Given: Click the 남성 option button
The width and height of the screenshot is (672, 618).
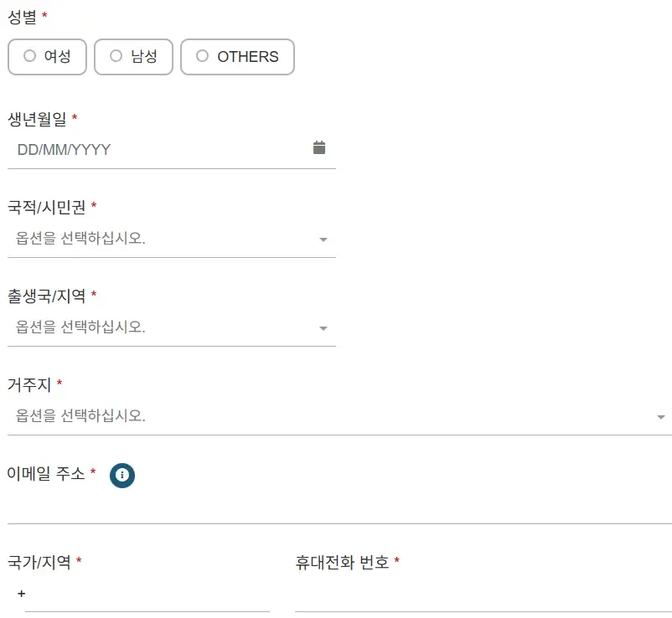Looking at the screenshot, I should [133, 57].
